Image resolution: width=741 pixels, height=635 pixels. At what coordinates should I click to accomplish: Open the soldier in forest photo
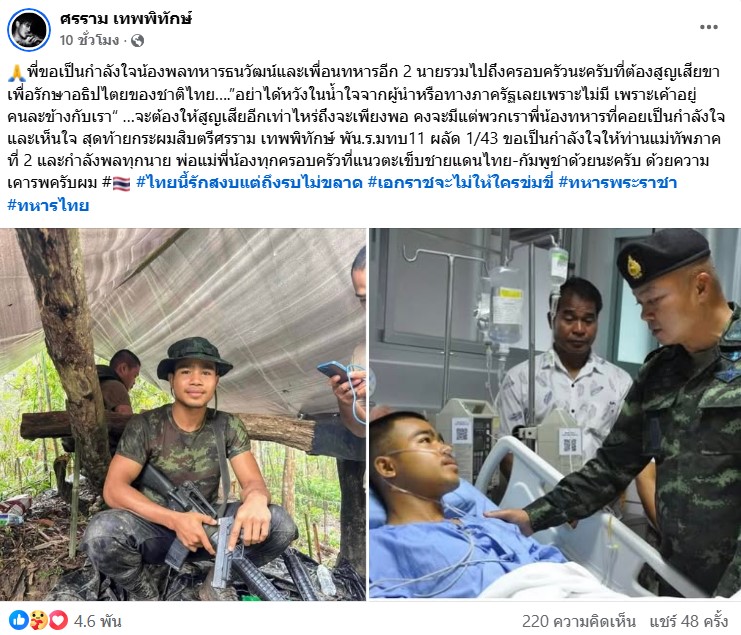183,414
